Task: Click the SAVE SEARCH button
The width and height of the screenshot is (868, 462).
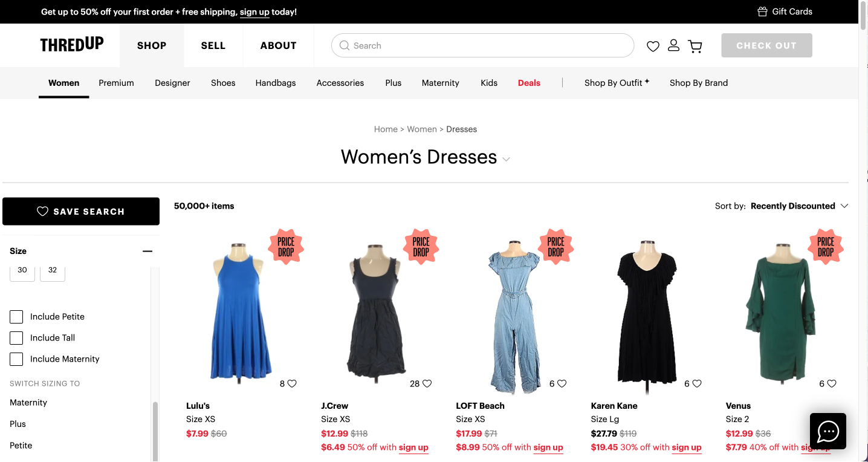Action: pos(81,212)
